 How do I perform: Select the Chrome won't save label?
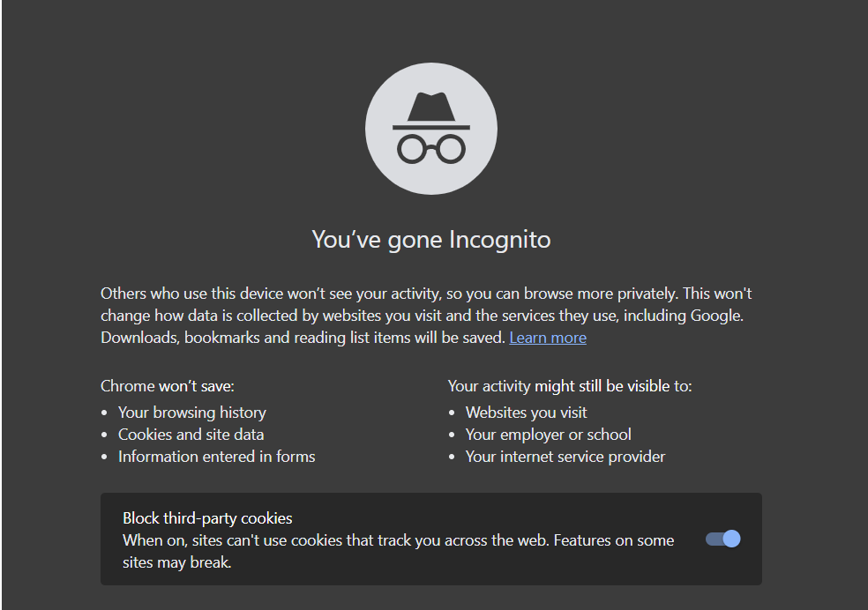146,385
